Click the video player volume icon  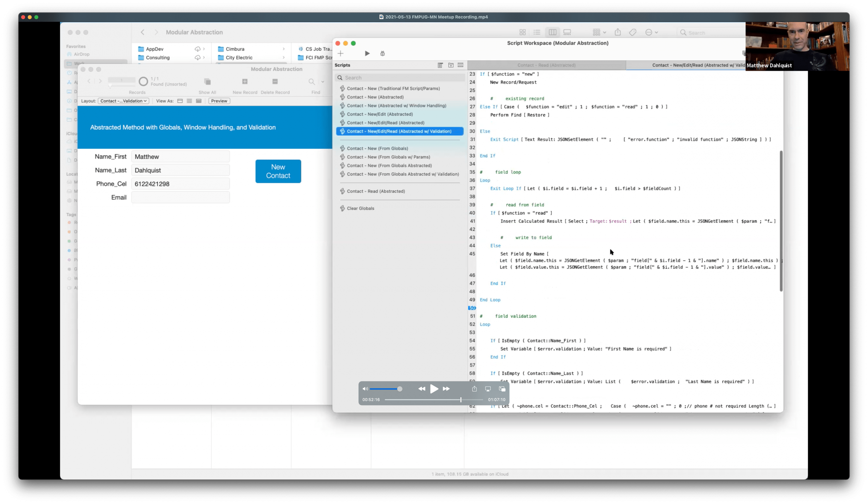[365, 389]
